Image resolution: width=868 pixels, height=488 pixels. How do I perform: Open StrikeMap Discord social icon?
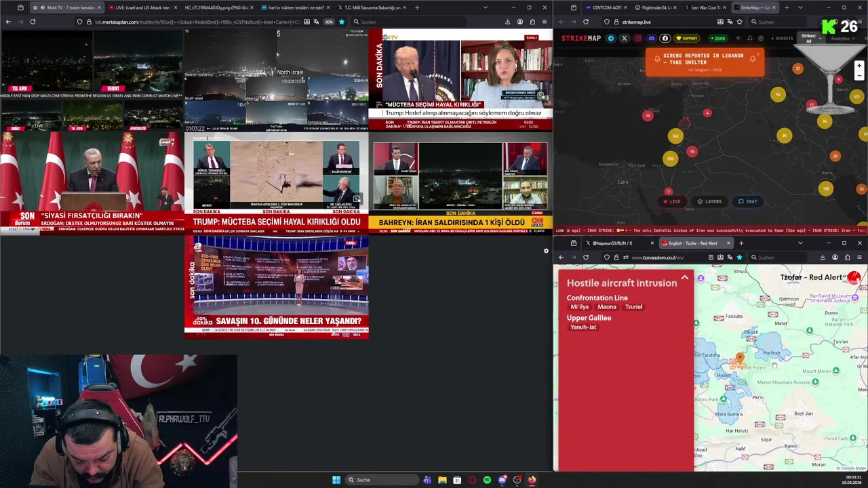click(652, 38)
